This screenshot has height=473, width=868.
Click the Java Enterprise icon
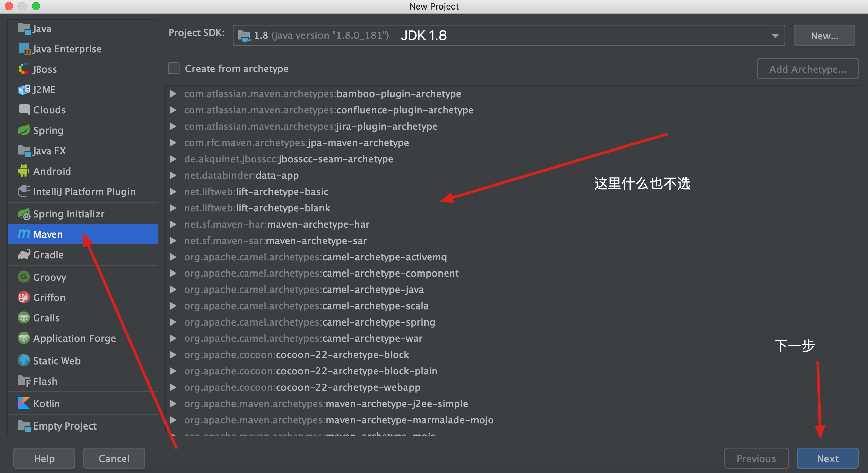(x=24, y=49)
